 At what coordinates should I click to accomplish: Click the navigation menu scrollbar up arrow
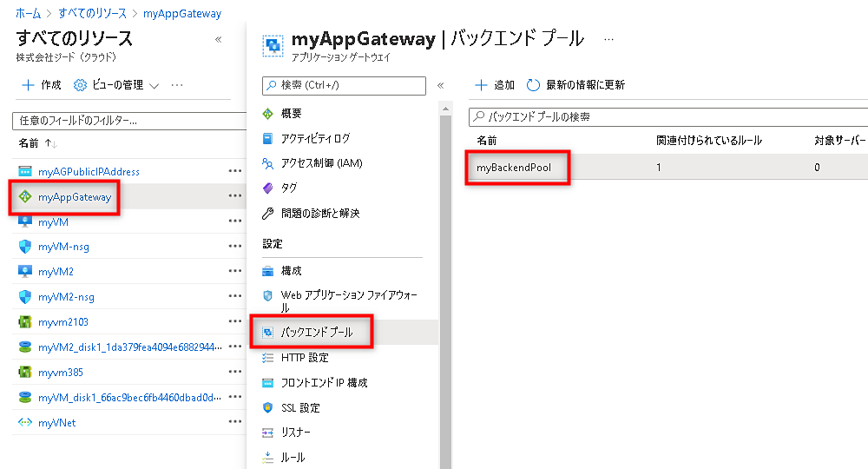(x=445, y=109)
